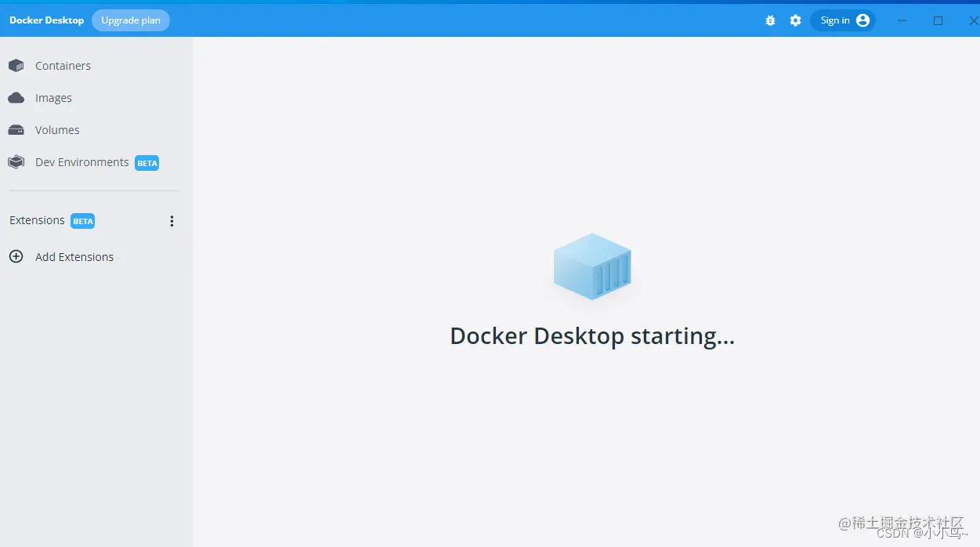The image size is (980, 547).
Task: Click the Upgrade plan button
Action: point(131,20)
